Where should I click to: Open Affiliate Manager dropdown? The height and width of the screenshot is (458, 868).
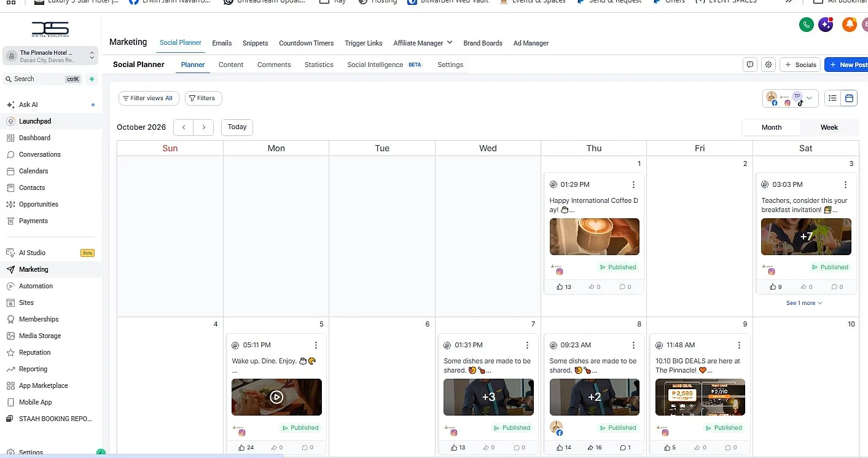[423, 43]
